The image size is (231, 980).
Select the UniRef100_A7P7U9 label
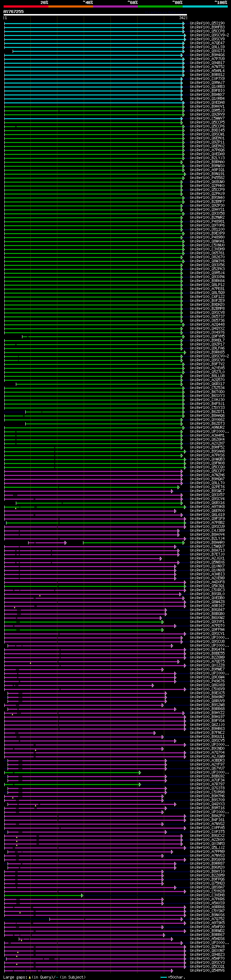(207, 59)
